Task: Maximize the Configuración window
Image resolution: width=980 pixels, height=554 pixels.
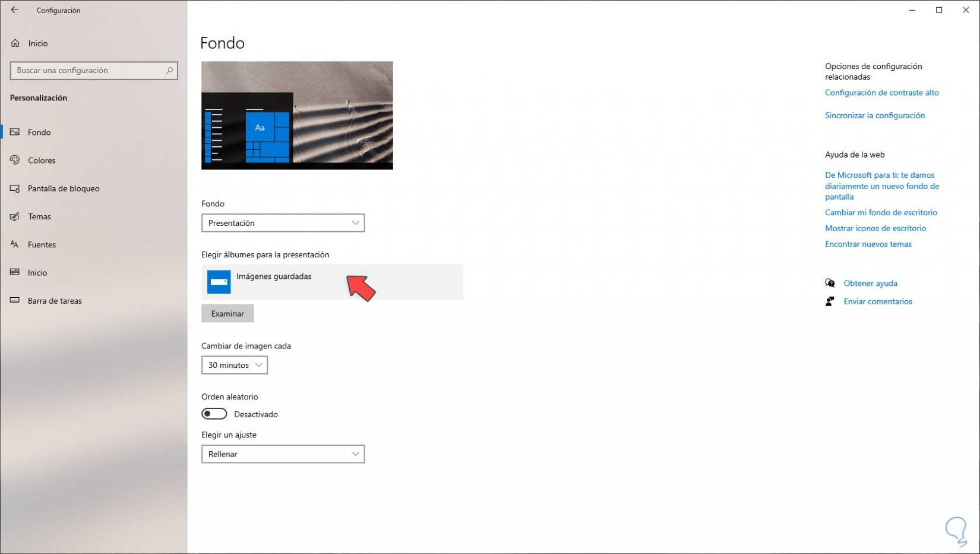Action: pyautogui.click(x=939, y=10)
